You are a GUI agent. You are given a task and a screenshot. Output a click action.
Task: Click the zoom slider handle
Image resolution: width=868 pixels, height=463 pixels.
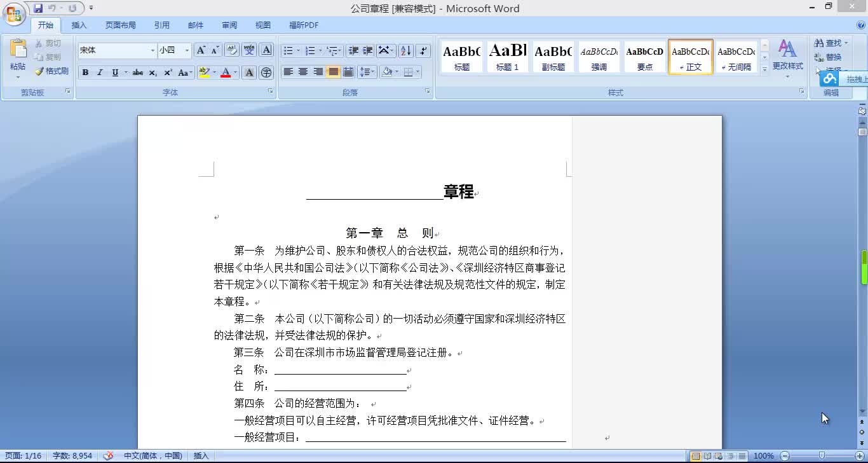pyautogui.click(x=822, y=455)
